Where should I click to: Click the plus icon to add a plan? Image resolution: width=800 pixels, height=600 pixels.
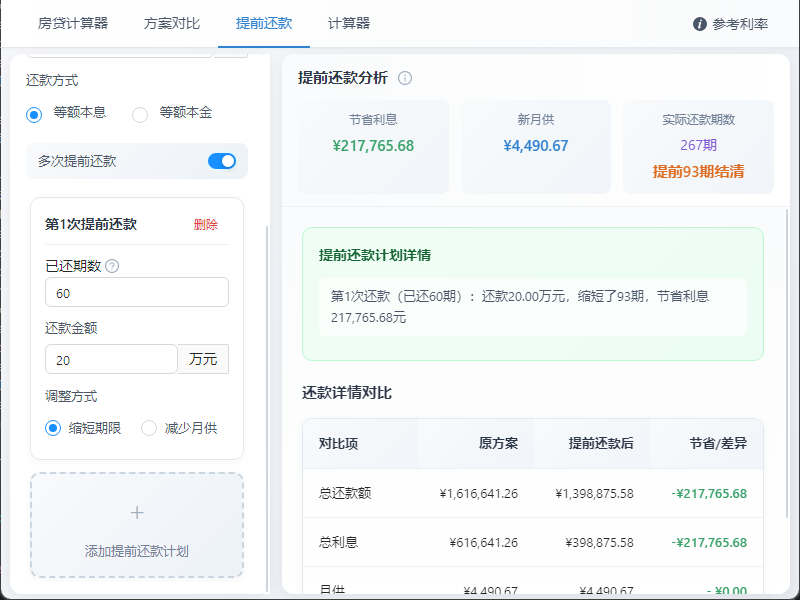point(137,513)
